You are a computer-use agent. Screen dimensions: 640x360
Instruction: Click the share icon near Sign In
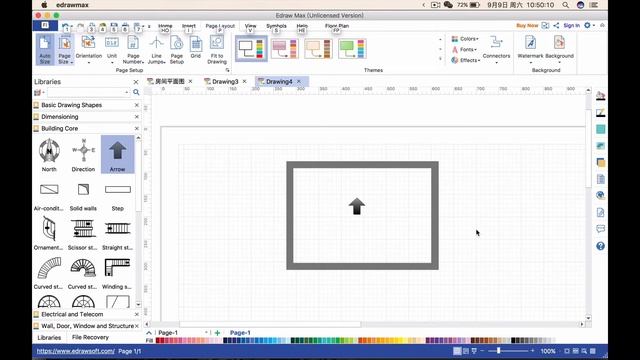pyautogui.click(x=556, y=25)
